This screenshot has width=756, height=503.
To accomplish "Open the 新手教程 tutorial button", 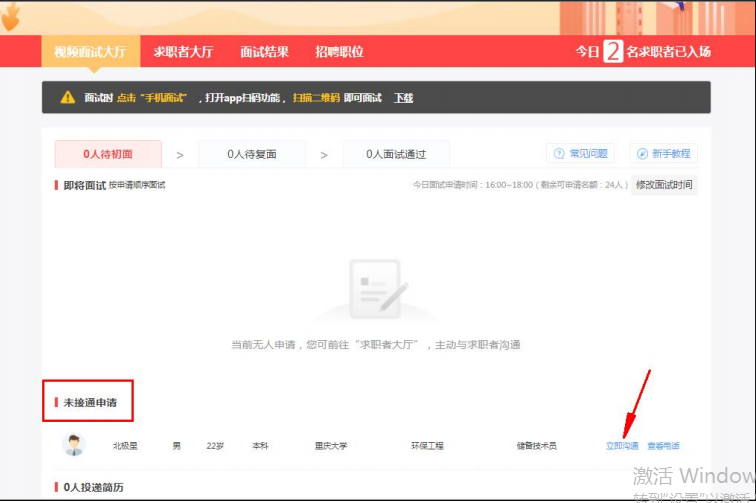I will (663, 154).
